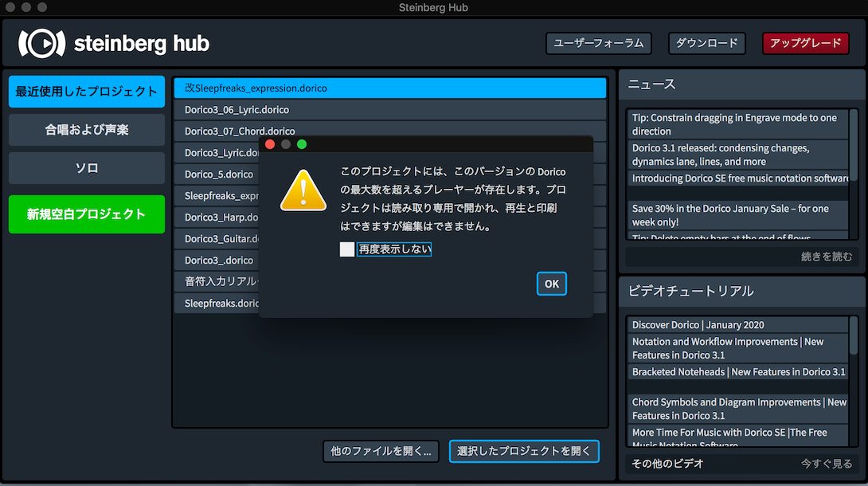Click 今すぐ見る link

(827, 464)
